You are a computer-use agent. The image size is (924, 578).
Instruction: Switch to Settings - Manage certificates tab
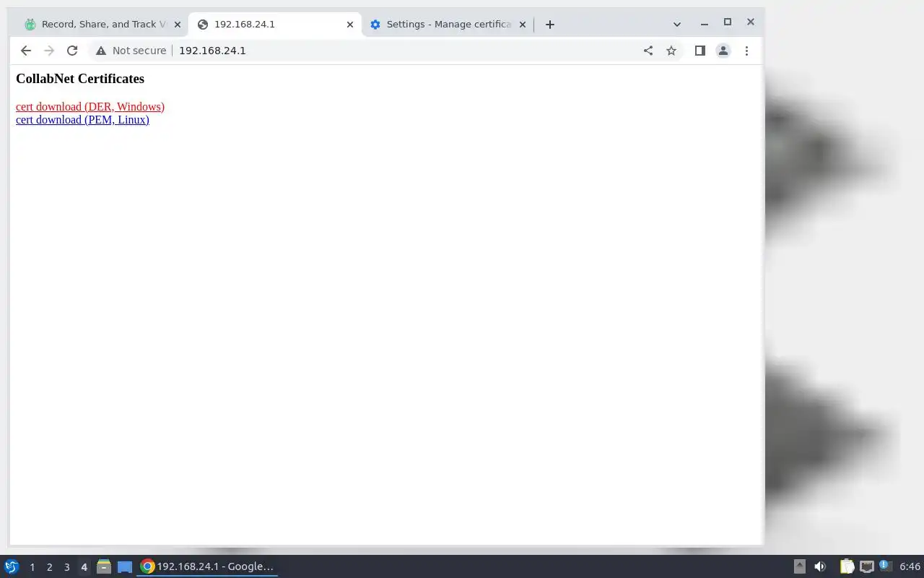coord(448,25)
